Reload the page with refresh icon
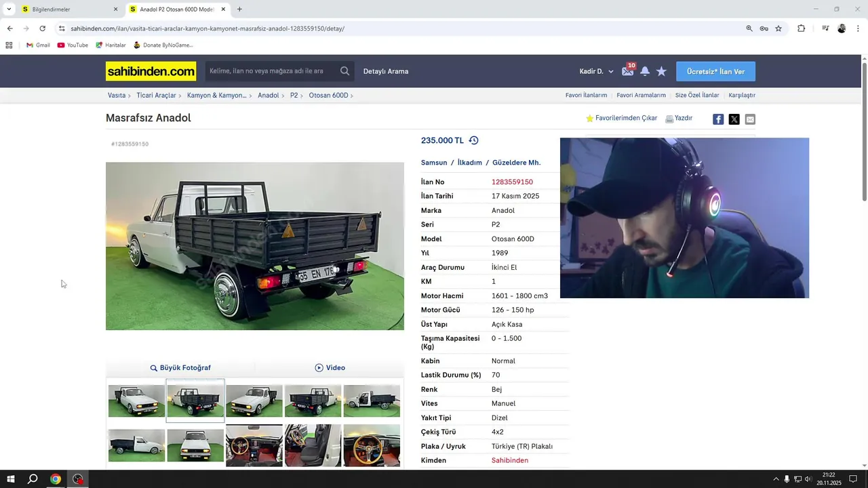Viewport: 868px width, 488px height. click(x=42, y=28)
